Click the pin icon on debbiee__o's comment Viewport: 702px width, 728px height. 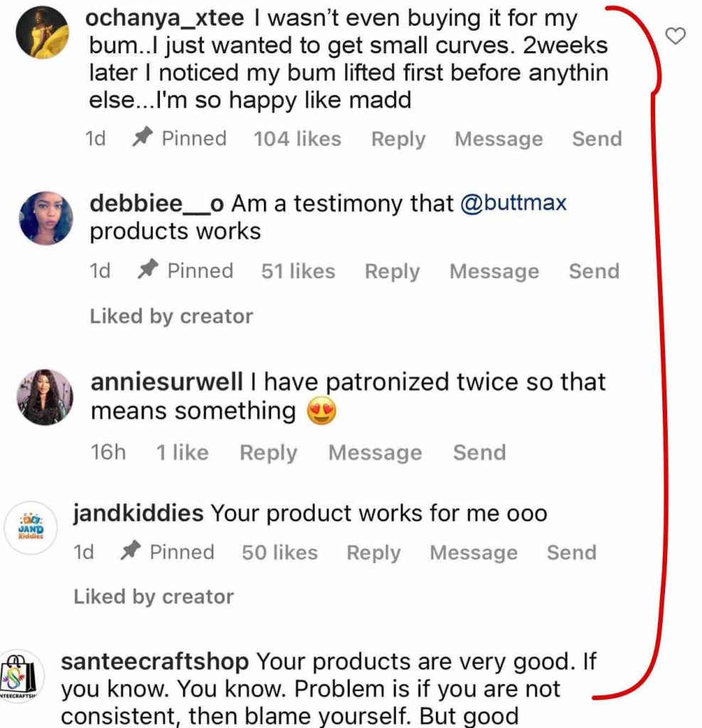click(x=149, y=271)
